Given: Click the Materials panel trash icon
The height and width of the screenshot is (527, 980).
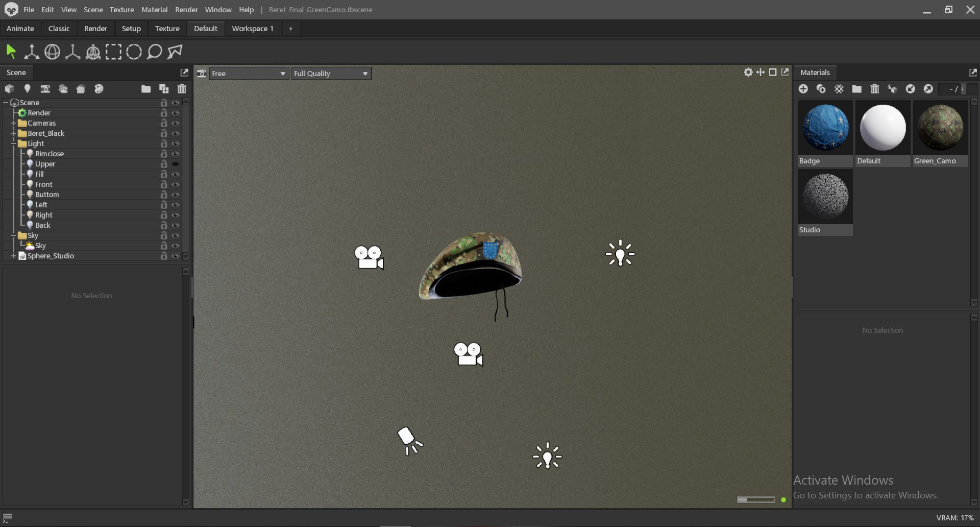Looking at the screenshot, I should tap(875, 89).
